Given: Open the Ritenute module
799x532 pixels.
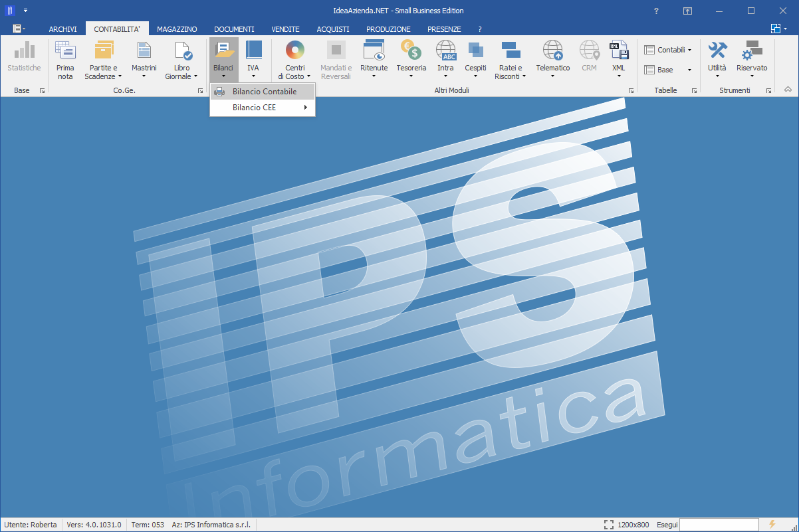Looking at the screenshot, I should [374, 60].
